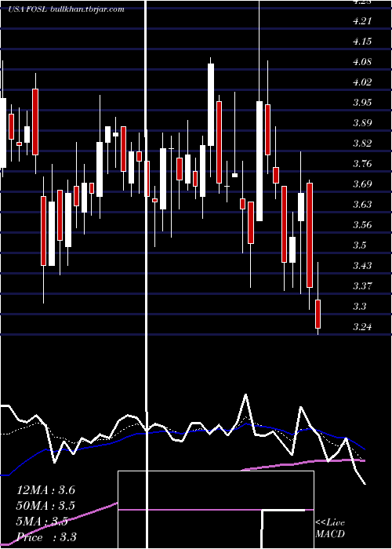This screenshot has height=549, width=392.
Task: Click the tall white candlestick peaking near 4.08
Action: click(211, 104)
